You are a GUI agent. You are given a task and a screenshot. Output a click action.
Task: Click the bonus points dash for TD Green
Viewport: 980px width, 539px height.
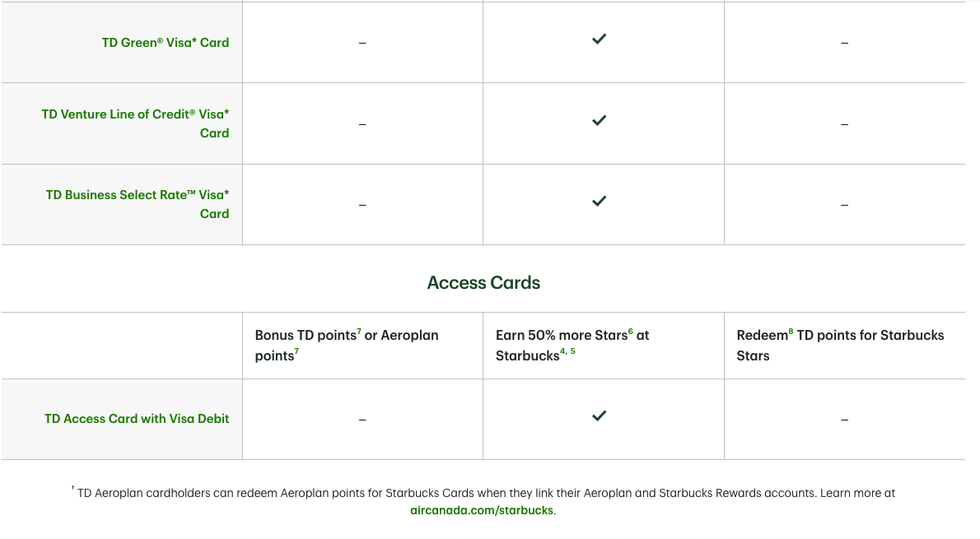click(x=362, y=43)
